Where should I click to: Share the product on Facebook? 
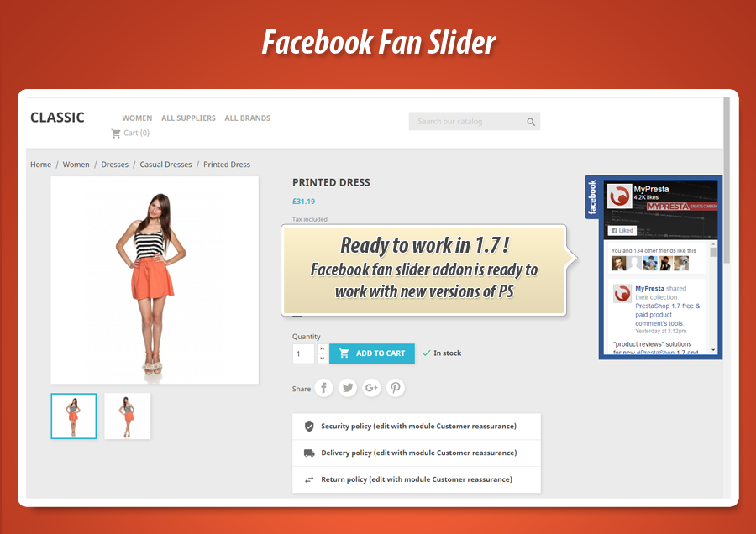pyautogui.click(x=324, y=388)
